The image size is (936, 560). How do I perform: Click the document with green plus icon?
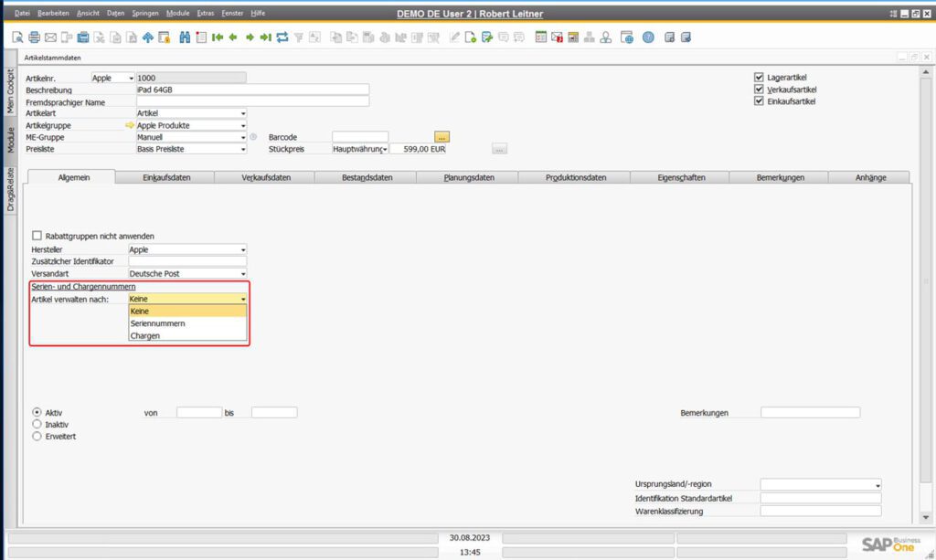coord(471,37)
